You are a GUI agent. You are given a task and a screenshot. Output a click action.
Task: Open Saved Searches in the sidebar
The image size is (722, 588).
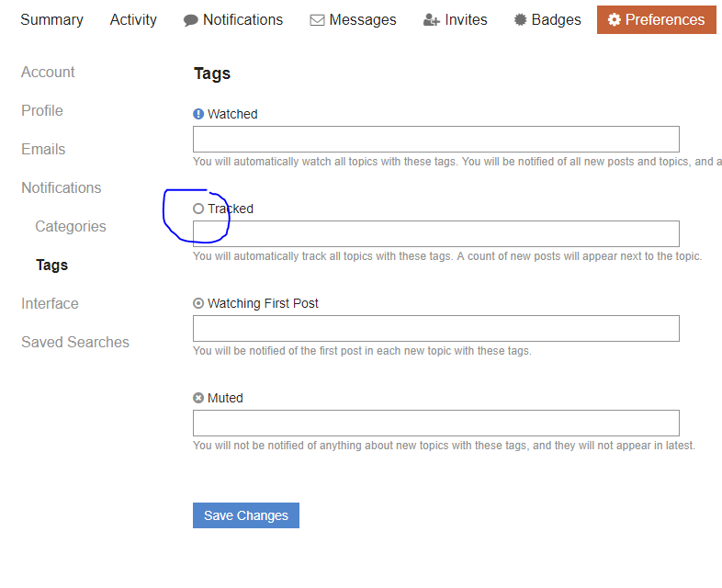[75, 342]
